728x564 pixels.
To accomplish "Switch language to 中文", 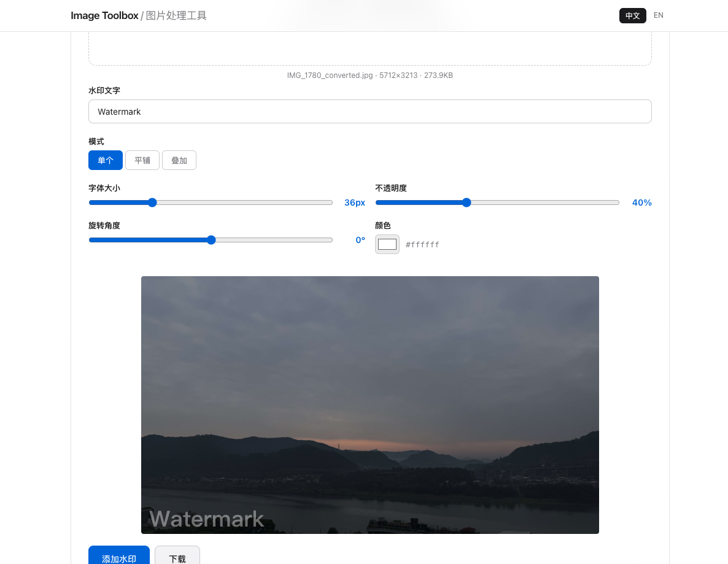I will [x=632, y=15].
